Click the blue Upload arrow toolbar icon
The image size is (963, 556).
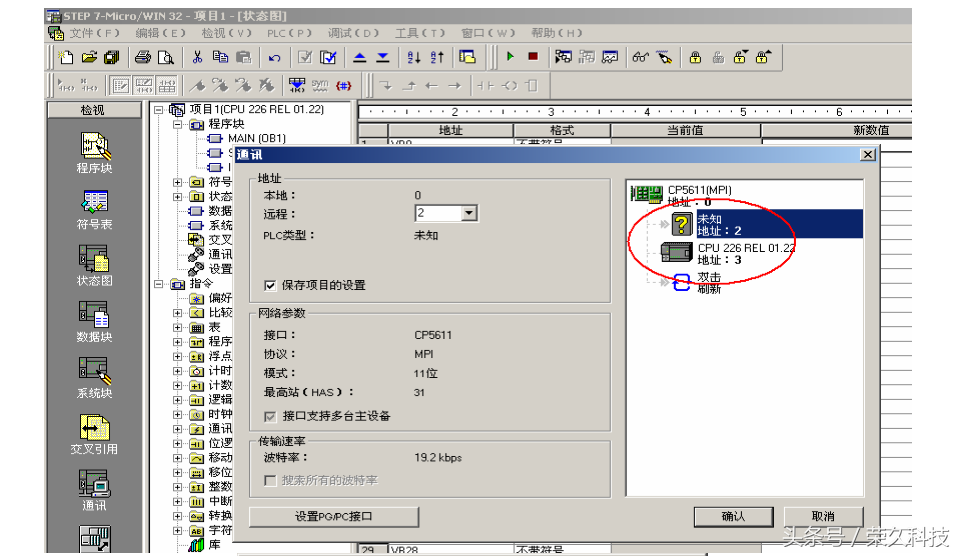coord(359,57)
